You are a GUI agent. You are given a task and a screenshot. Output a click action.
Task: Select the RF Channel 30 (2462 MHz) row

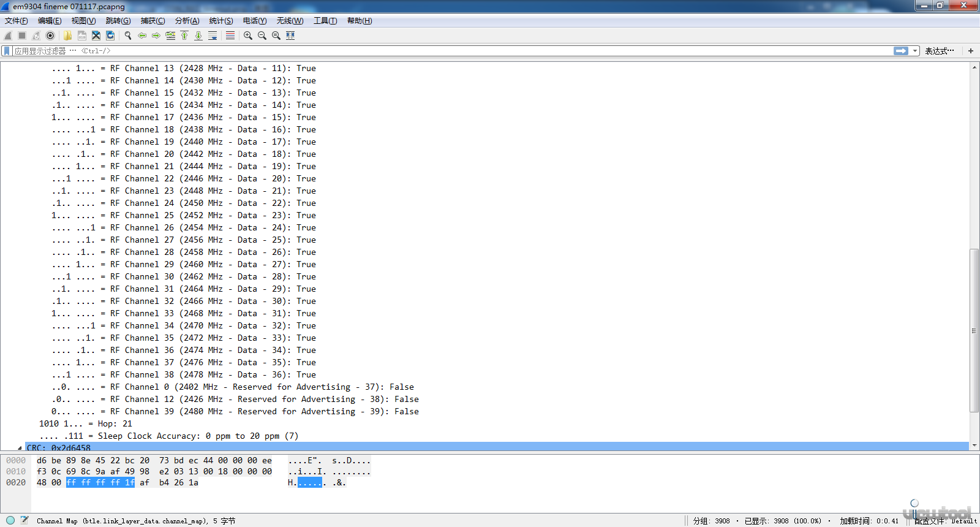(184, 276)
